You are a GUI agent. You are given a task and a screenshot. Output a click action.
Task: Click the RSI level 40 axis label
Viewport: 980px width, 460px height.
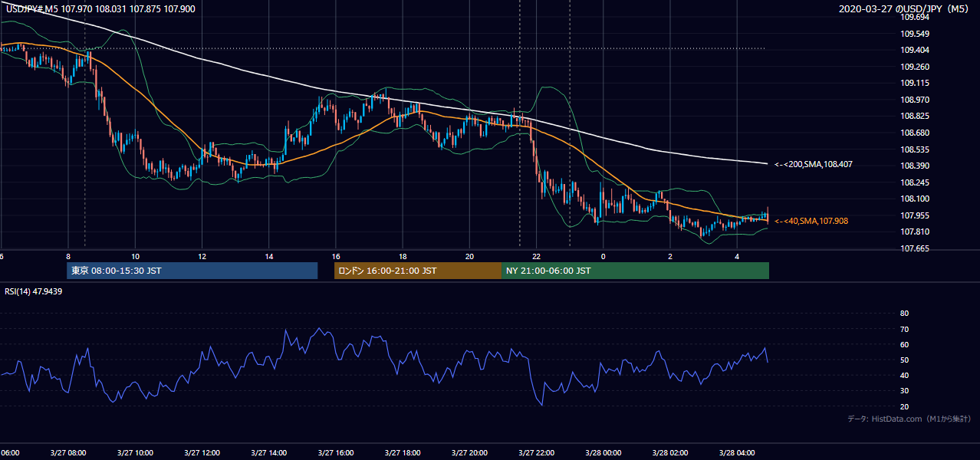coord(904,375)
